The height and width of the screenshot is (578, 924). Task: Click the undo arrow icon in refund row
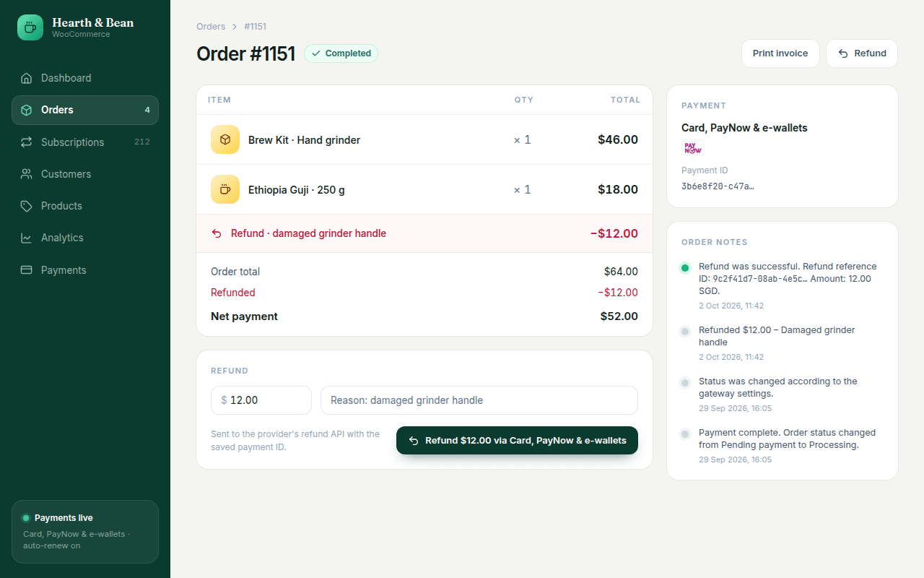click(217, 233)
